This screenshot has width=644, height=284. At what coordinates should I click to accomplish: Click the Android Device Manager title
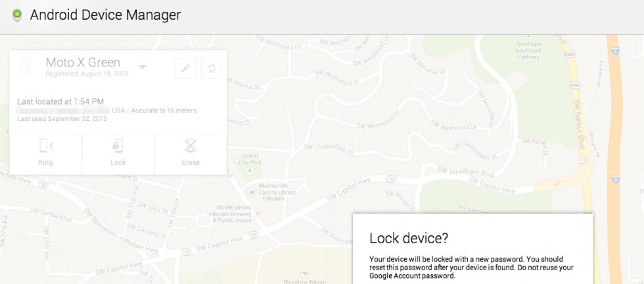click(106, 15)
